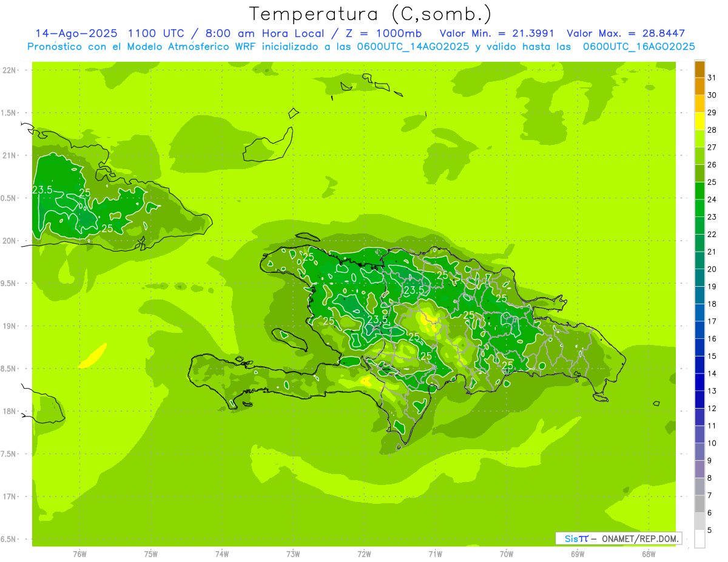This screenshot has height=562, width=728.
Task: Click the "Valor Min. = 21.3991" readout
Action: pos(497,33)
